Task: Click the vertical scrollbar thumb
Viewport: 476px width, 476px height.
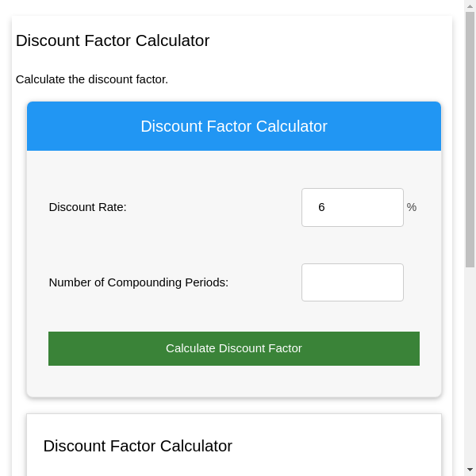Action: (x=470, y=139)
